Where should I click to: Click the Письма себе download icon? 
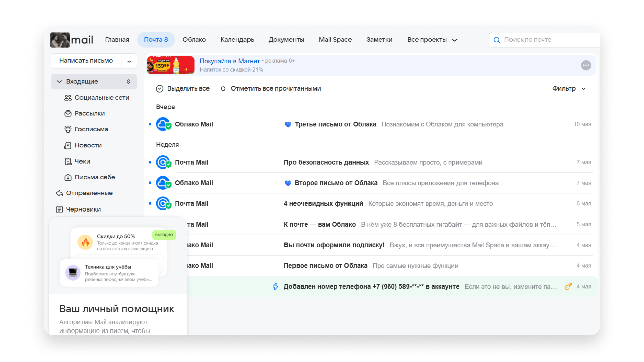pyautogui.click(x=68, y=177)
